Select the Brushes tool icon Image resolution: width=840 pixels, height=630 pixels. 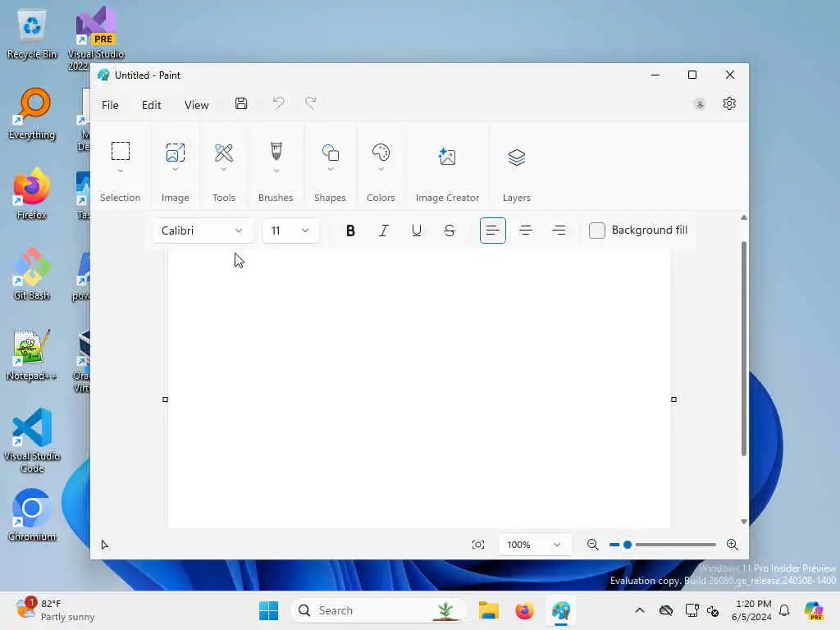pos(276,151)
